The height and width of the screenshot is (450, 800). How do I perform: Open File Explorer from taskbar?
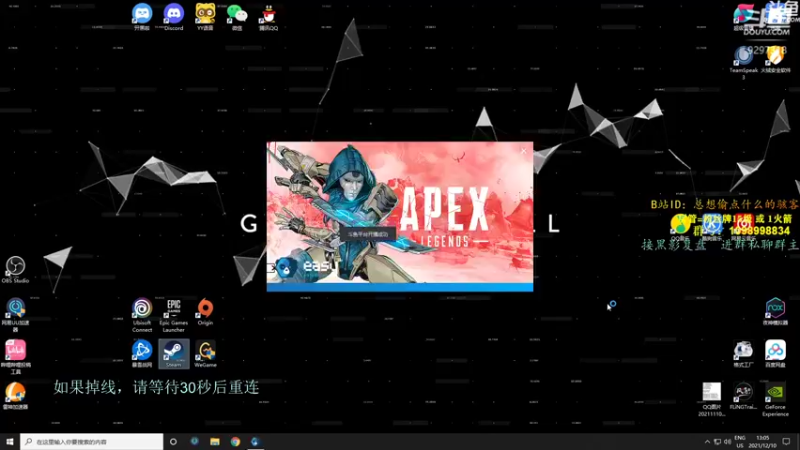(215, 441)
